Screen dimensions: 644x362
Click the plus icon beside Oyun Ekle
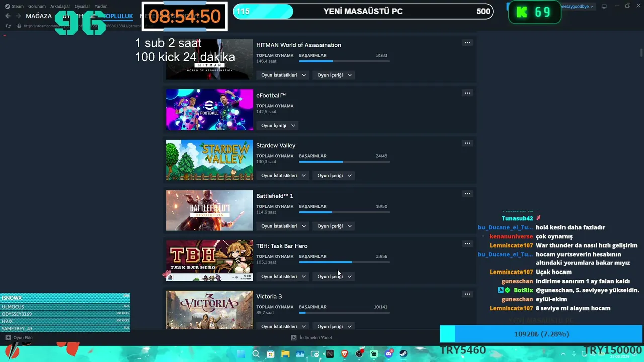pos(8,338)
